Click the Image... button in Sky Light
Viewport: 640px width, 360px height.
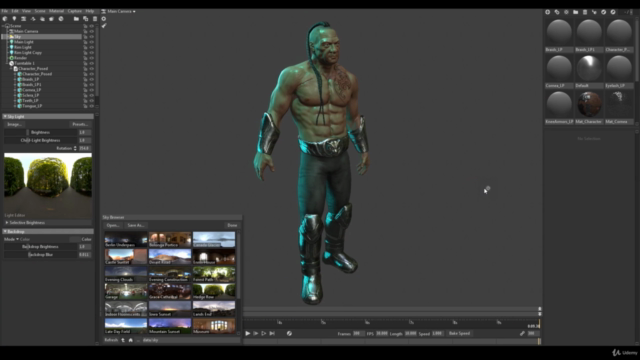click(x=14, y=124)
